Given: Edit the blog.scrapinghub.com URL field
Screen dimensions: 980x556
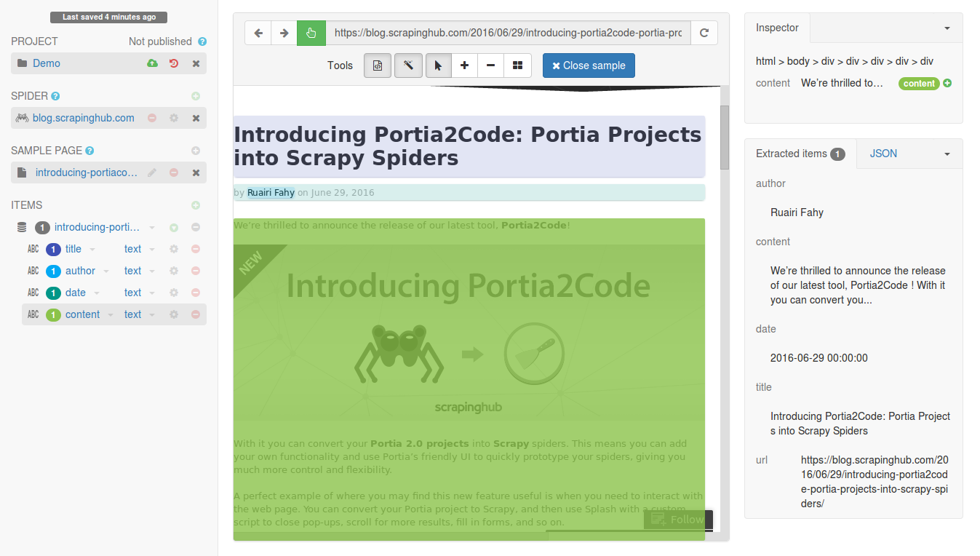Looking at the screenshot, I should (x=508, y=33).
